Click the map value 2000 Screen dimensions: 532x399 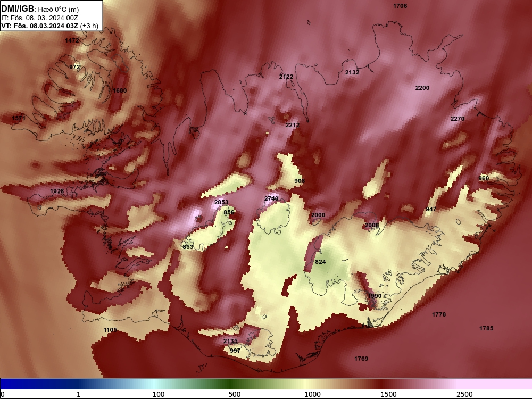318,215
